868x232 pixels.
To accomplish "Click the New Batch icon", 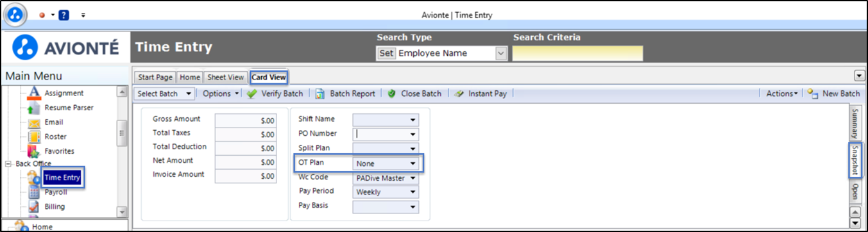I will (x=812, y=94).
